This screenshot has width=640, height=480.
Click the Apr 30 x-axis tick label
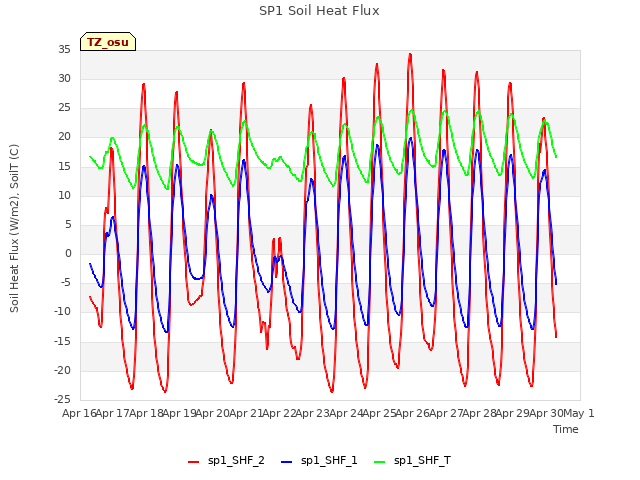click(x=546, y=413)
